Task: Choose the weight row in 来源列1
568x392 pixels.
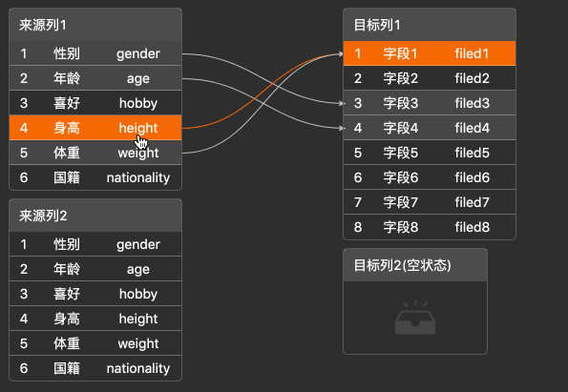Action: 95,153
